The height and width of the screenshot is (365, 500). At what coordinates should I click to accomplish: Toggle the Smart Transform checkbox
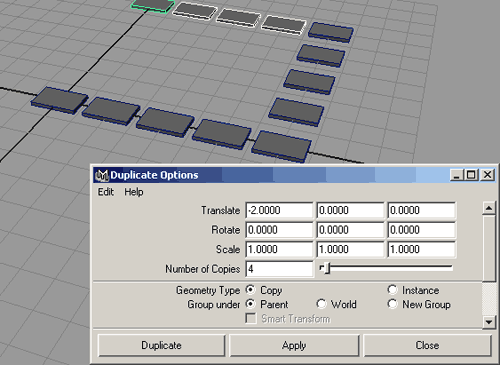[251, 318]
